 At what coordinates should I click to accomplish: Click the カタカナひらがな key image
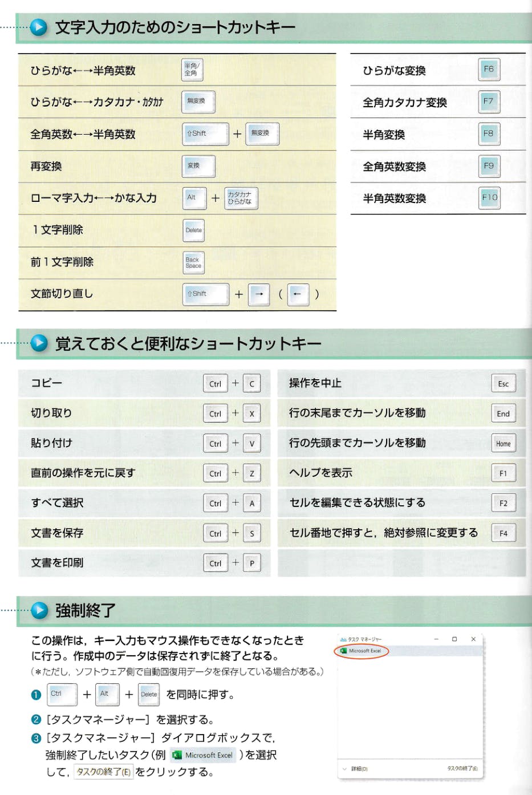241,198
